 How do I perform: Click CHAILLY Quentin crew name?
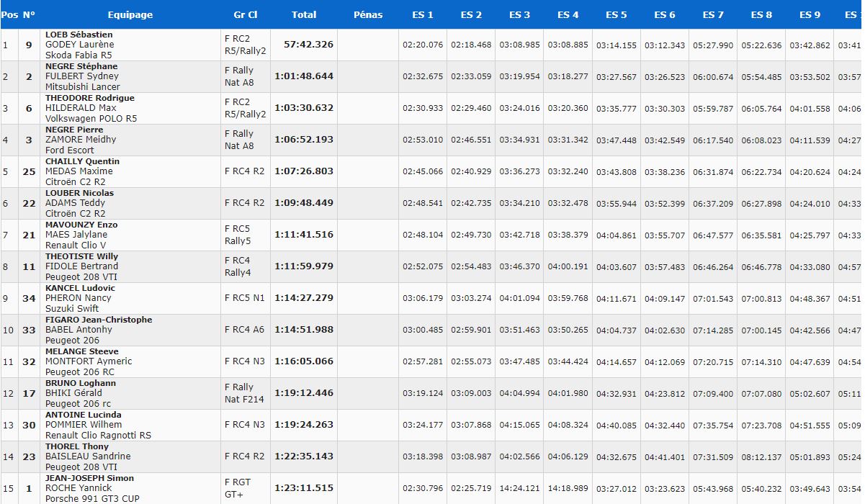(83, 161)
